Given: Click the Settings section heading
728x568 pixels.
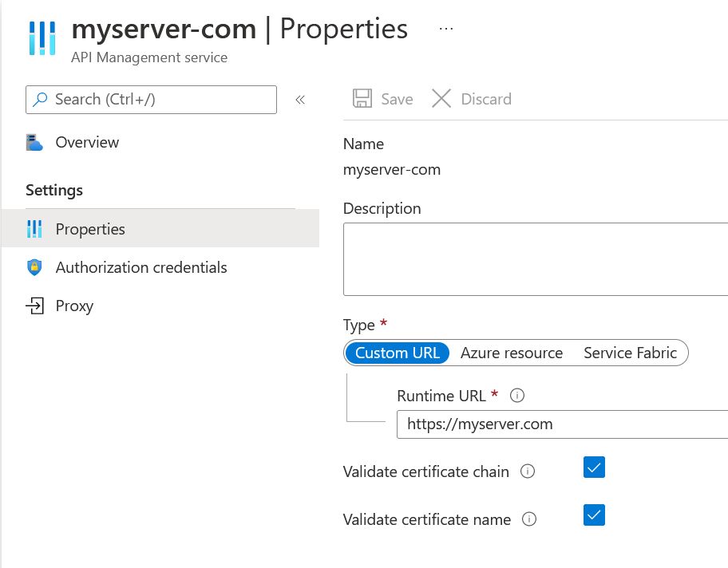Looking at the screenshot, I should tap(54, 190).
